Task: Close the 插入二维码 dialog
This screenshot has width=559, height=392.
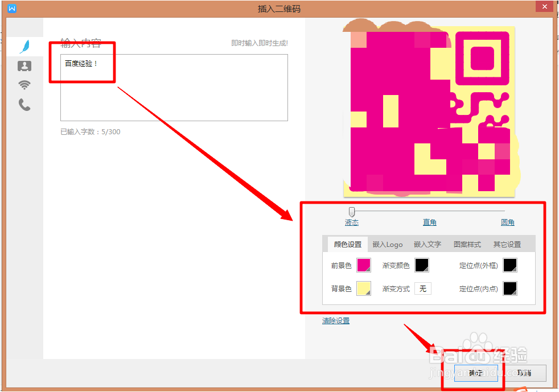Action: pyautogui.click(x=544, y=6)
